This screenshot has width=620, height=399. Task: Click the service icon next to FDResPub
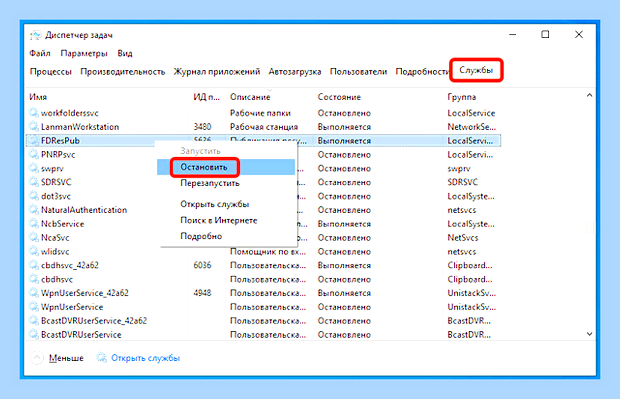tap(34, 140)
